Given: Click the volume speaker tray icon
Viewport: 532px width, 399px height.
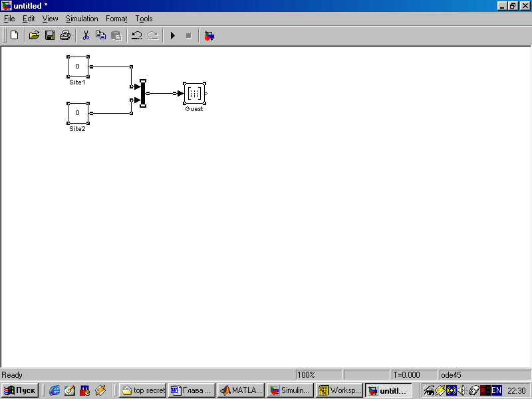Looking at the screenshot, I should pos(461,390).
